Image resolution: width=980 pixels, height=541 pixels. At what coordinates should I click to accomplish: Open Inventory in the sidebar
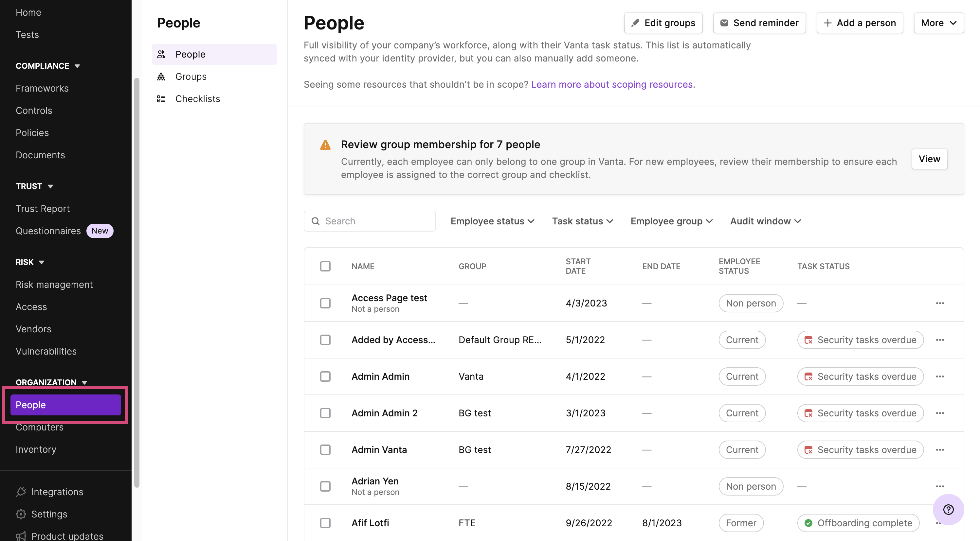tap(36, 449)
